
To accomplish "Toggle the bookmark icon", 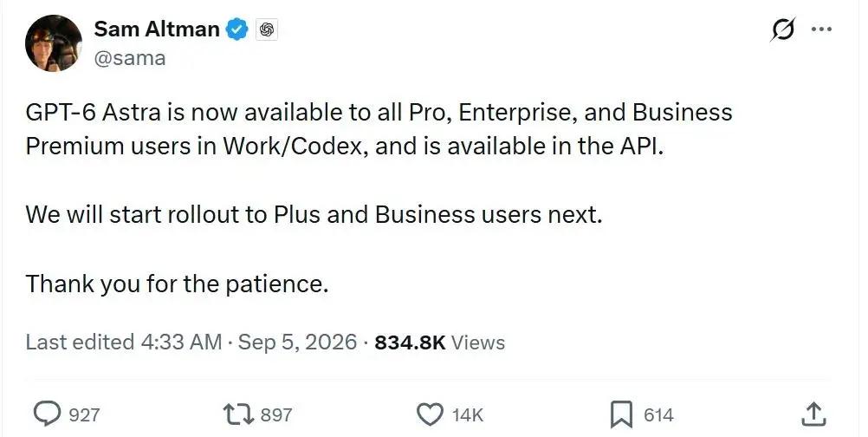I will click(622, 414).
